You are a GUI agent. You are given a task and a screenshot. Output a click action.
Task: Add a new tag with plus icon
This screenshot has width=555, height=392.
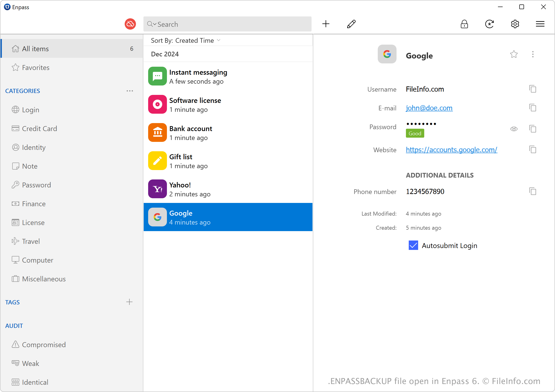pos(129,302)
